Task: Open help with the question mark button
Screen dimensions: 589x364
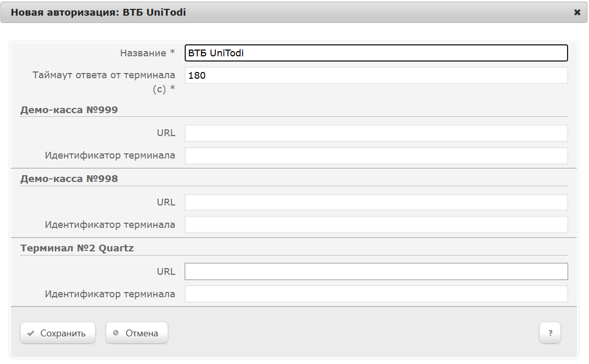Action: point(550,333)
